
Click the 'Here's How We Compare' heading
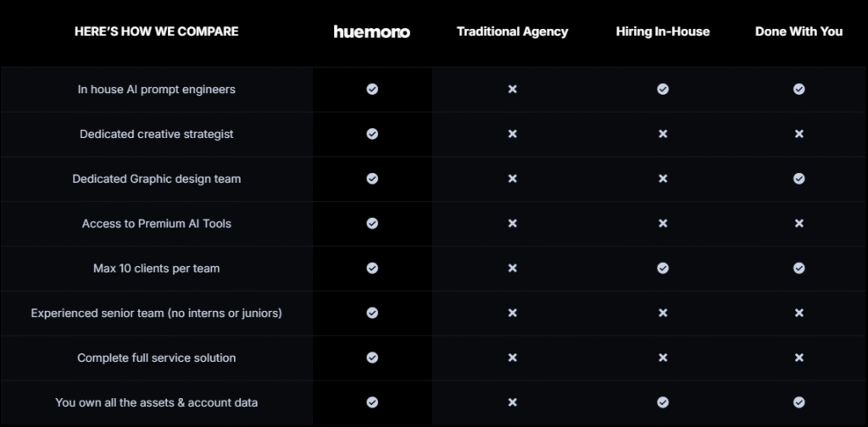pos(157,31)
